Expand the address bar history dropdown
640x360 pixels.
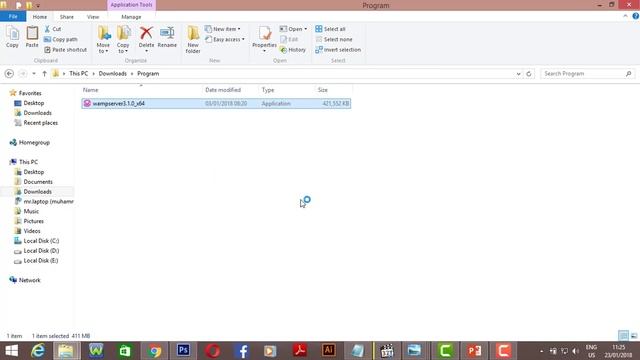(518, 74)
